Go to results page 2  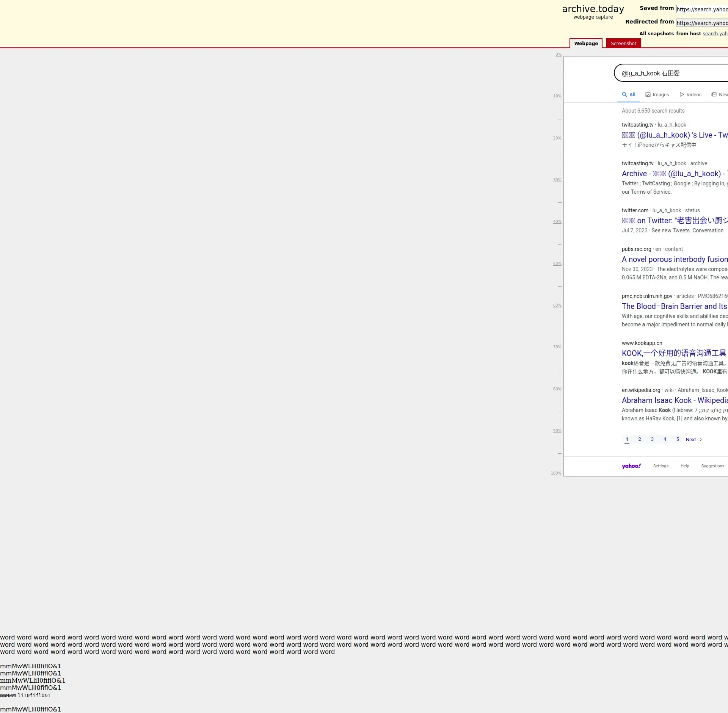[x=640, y=439]
